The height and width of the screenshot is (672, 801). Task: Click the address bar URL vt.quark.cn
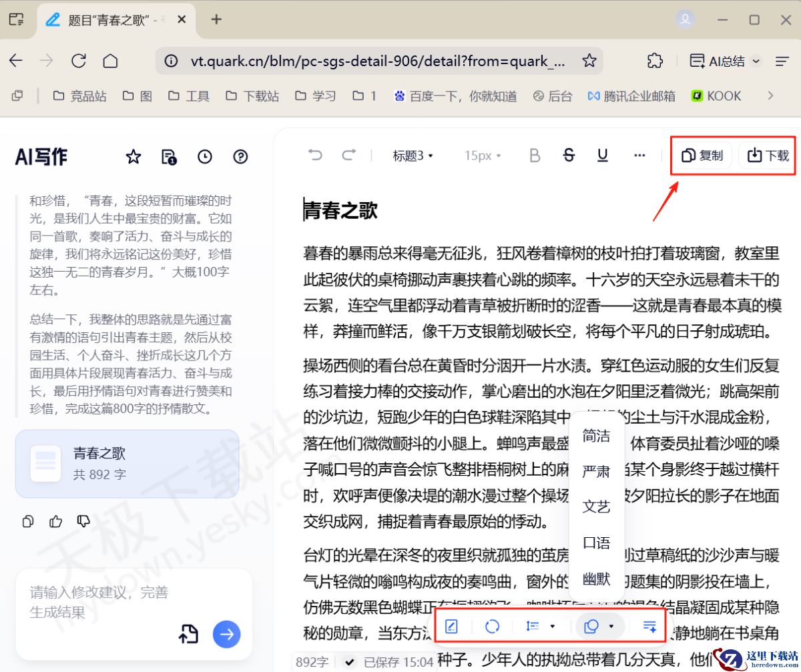(x=378, y=61)
